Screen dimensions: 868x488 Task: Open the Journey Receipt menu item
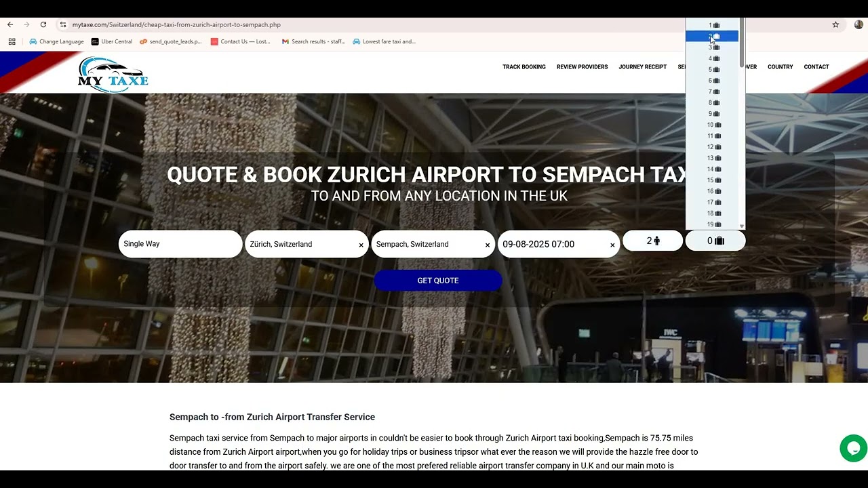[642, 67]
